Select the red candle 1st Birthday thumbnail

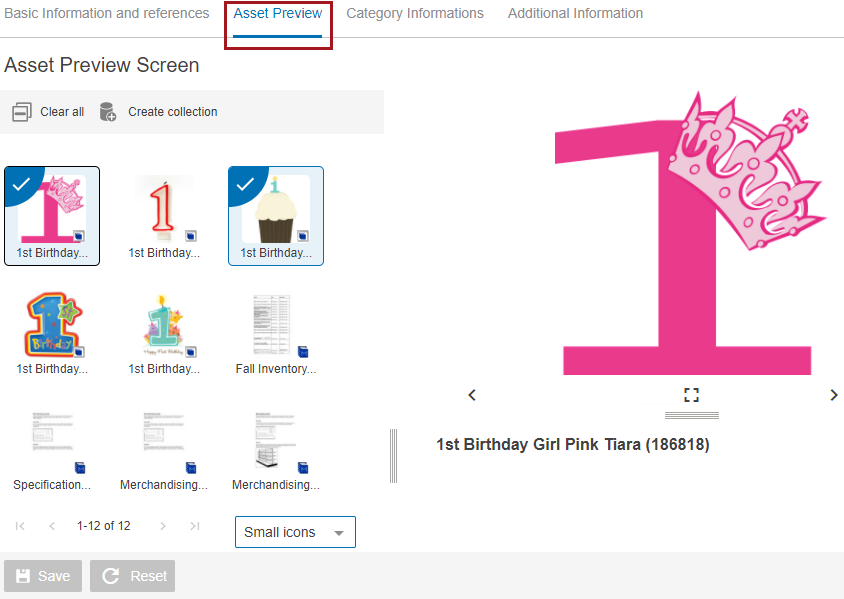pos(164,214)
